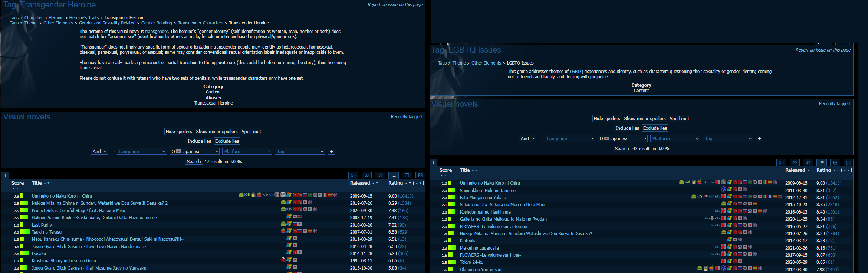Open display options eye icon in LGBTQ Issues page

click(x=795, y=162)
